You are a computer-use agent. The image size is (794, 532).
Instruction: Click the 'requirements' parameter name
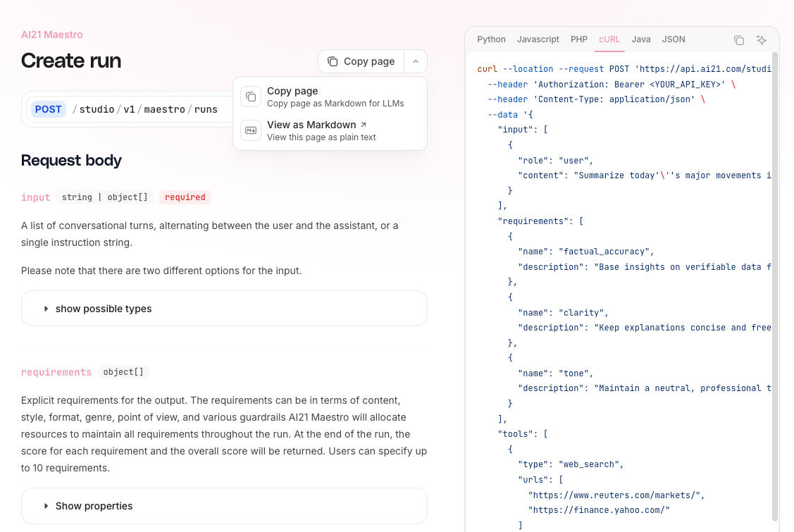(56, 372)
